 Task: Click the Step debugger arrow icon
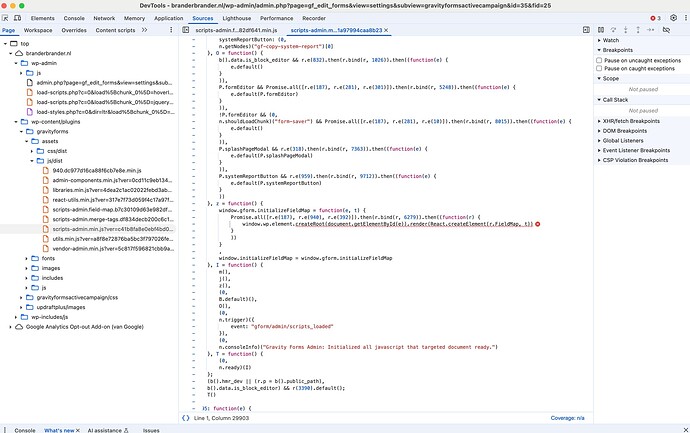[650, 29]
